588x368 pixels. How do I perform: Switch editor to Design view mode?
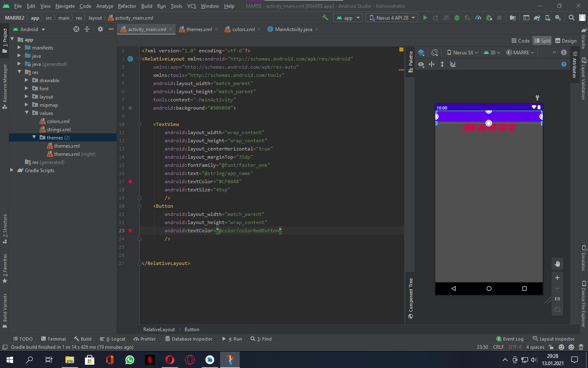point(566,40)
